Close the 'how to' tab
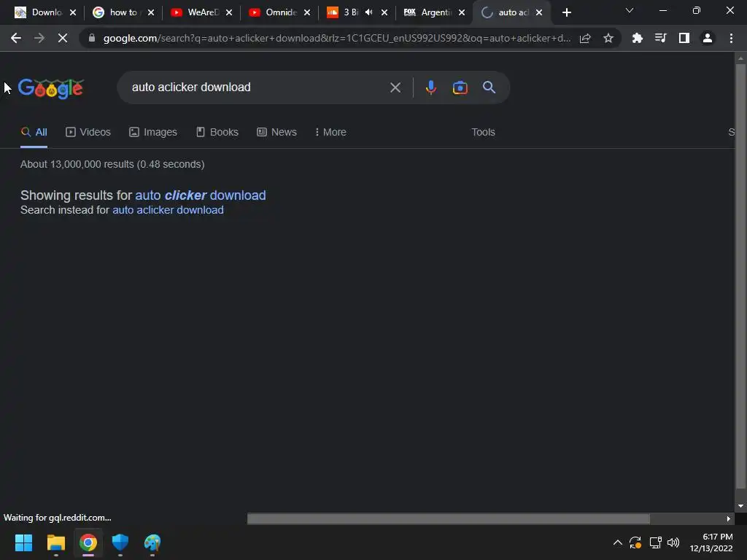Screen dimensions: 747x560 pos(151,12)
